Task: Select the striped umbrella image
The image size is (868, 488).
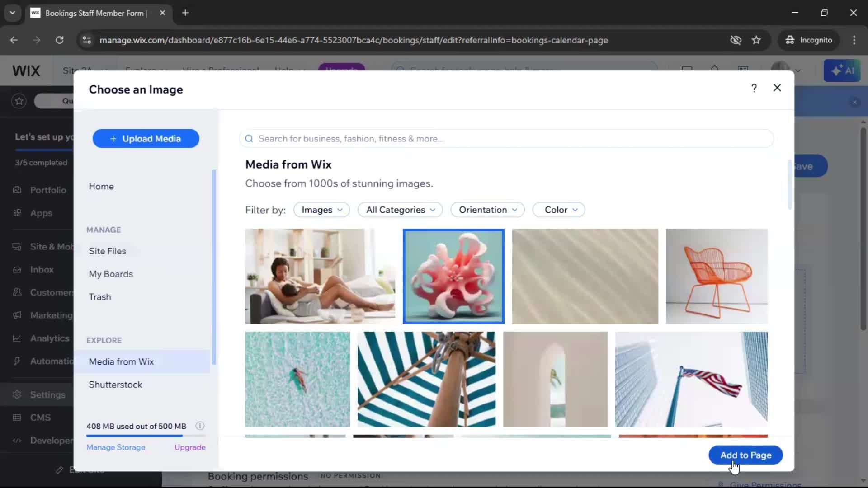Action: pyautogui.click(x=426, y=379)
